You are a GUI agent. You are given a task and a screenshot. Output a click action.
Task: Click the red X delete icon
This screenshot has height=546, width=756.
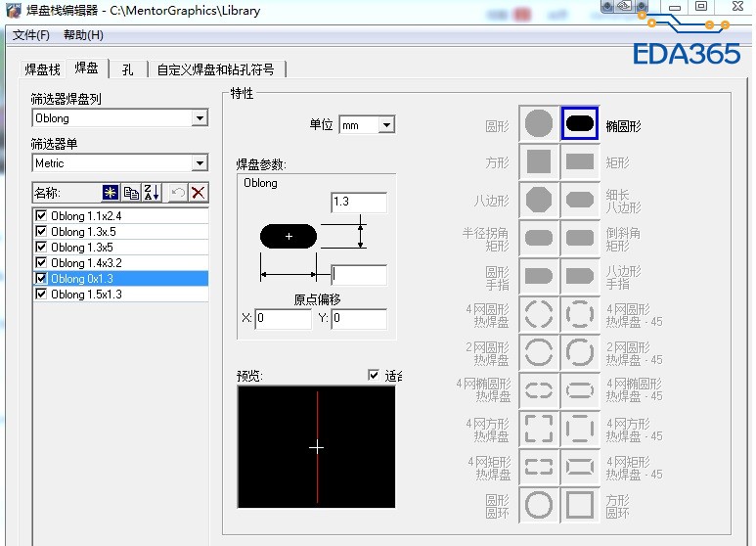coord(199,193)
